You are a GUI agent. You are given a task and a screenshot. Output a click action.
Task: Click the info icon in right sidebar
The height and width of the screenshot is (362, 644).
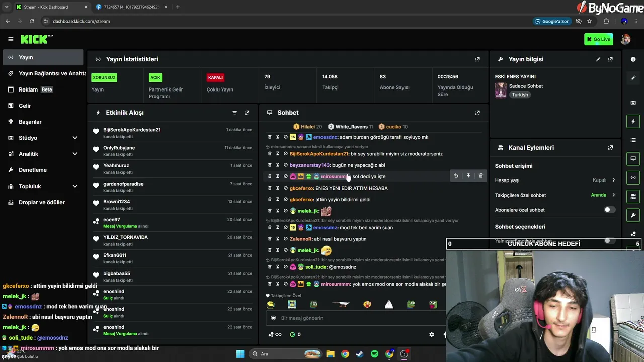(633, 59)
